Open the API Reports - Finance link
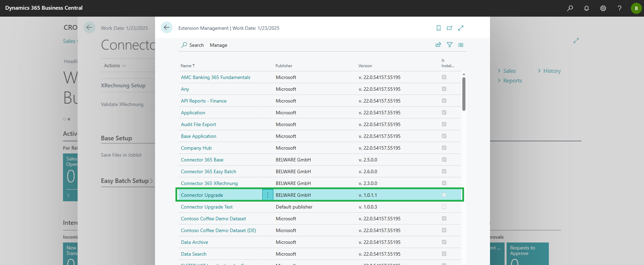 click(204, 101)
